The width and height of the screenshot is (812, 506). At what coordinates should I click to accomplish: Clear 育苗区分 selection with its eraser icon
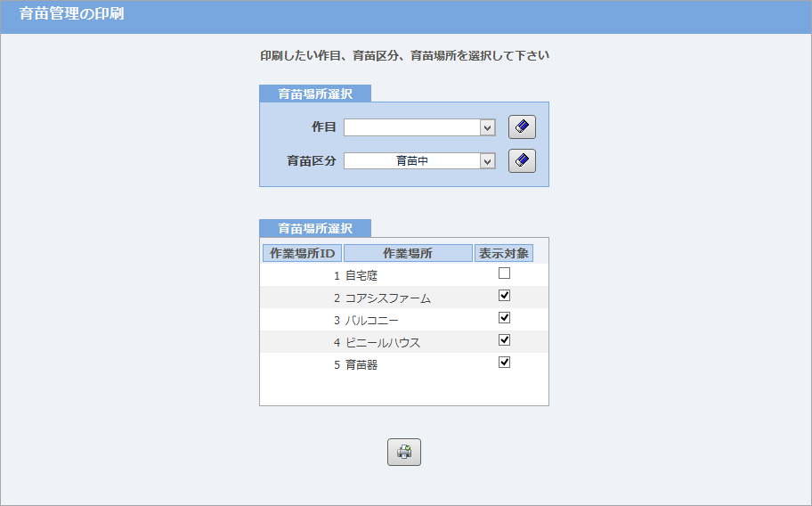click(522, 160)
